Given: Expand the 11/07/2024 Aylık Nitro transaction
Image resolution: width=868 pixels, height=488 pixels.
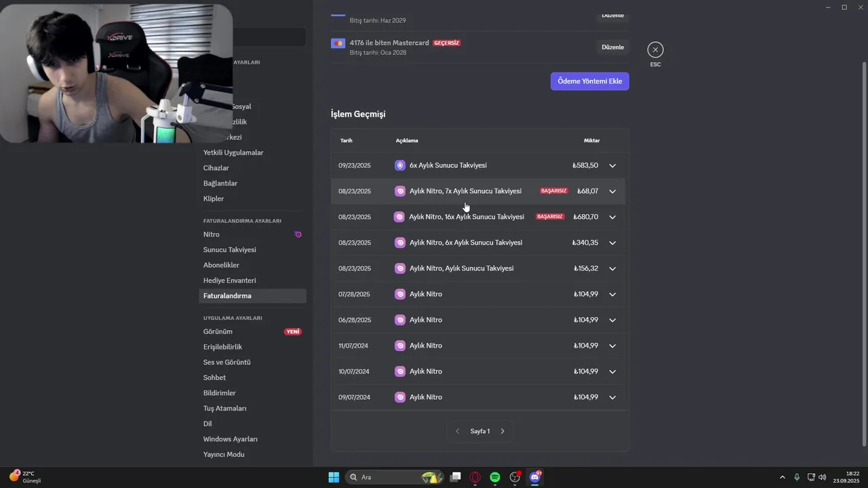Looking at the screenshot, I should 612,346.
